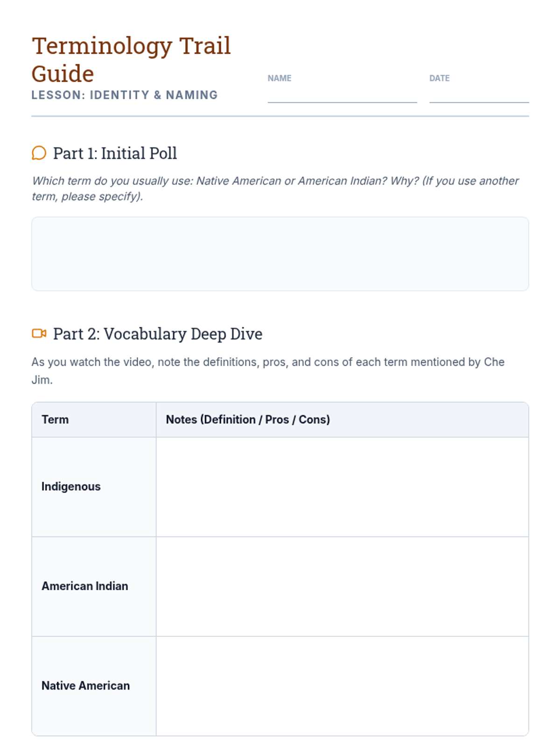Click the Notes (Definition / Pros / Cons) header
Image resolution: width=560 pixels, height=747 pixels.
pyautogui.click(x=248, y=419)
